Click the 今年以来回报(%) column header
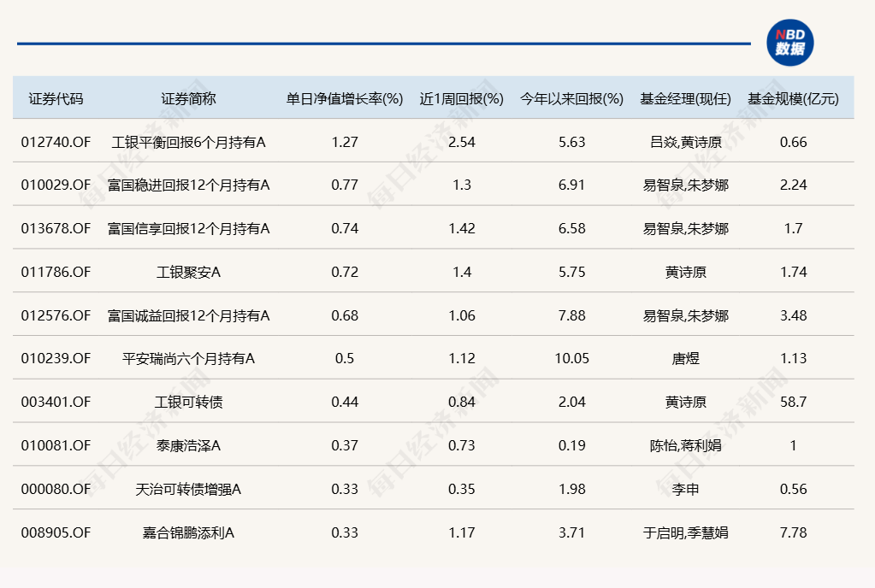This screenshot has width=875, height=588. click(571, 99)
